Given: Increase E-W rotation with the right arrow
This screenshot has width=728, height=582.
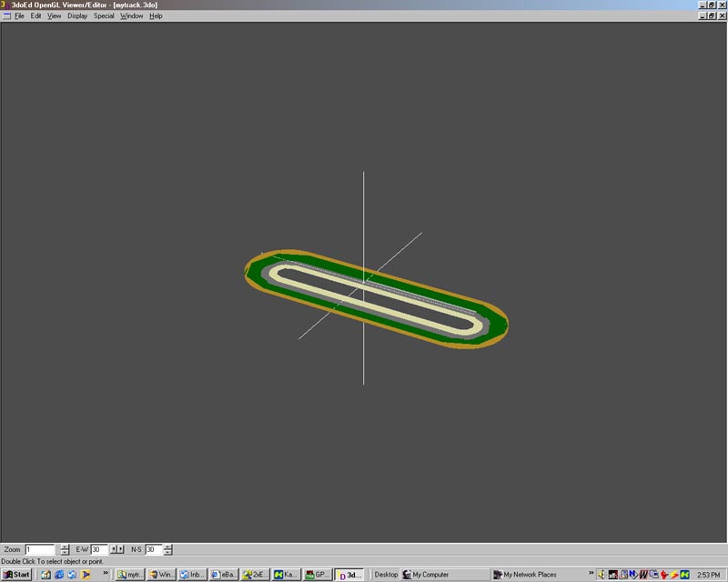Looking at the screenshot, I should (x=121, y=549).
